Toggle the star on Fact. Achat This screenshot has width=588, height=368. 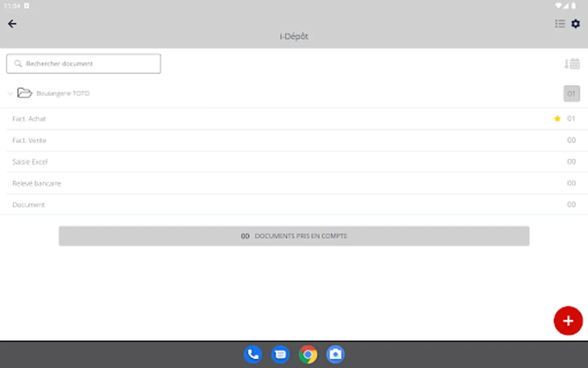557,119
